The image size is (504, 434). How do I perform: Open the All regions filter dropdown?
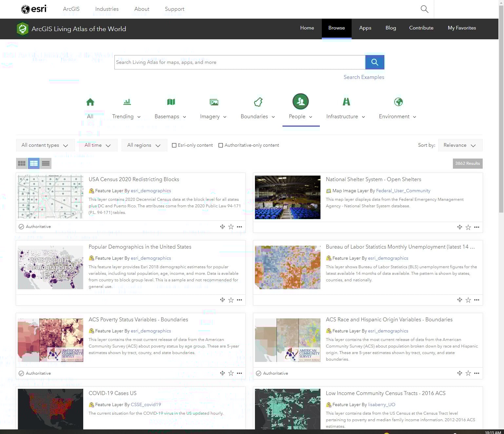[x=144, y=145]
